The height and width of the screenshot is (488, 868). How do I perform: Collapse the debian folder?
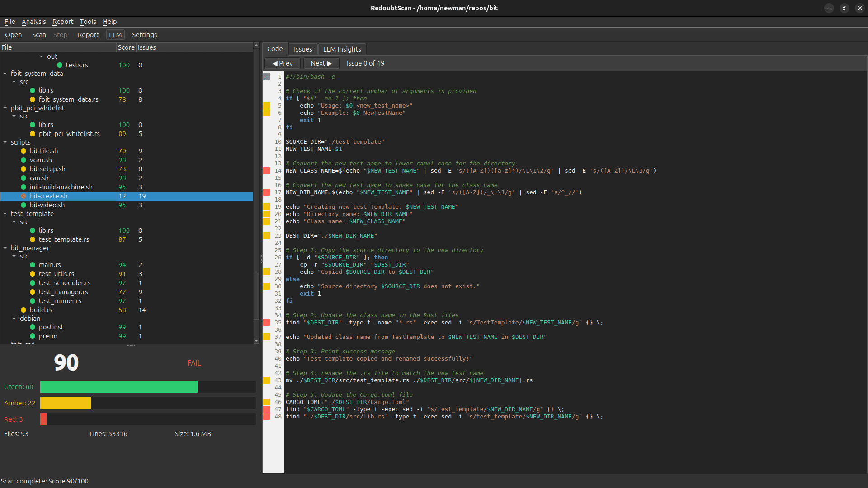[x=14, y=319]
